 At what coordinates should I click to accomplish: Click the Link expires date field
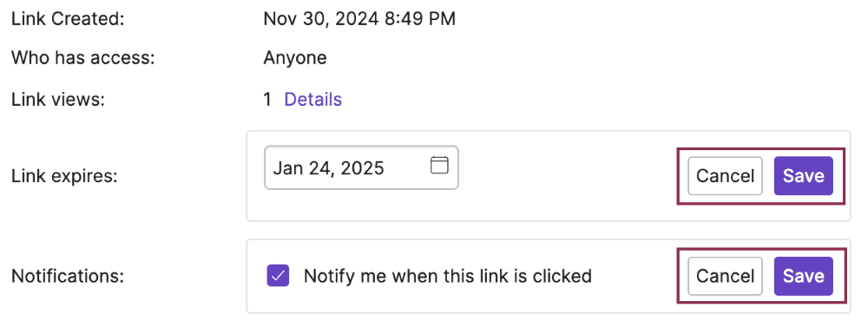pyautogui.click(x=361, y=167)
